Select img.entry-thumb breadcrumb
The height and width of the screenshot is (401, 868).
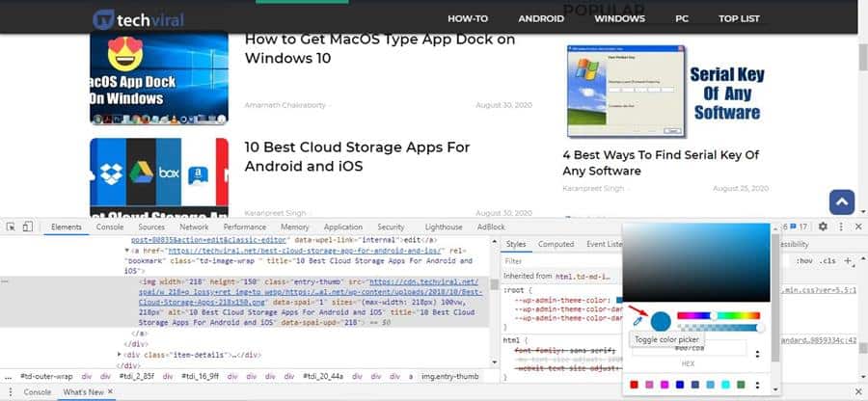coord(450,376)
